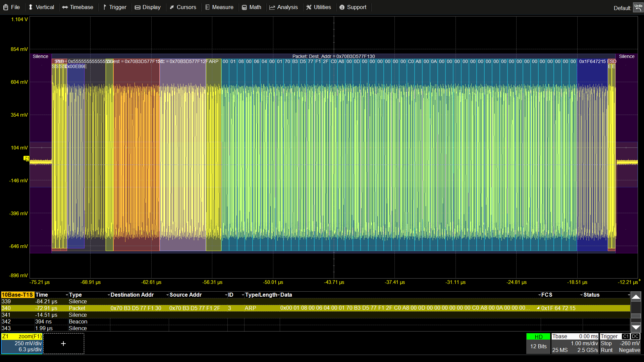
Task: Click the add new trace plus box
Action: point(63,344)
